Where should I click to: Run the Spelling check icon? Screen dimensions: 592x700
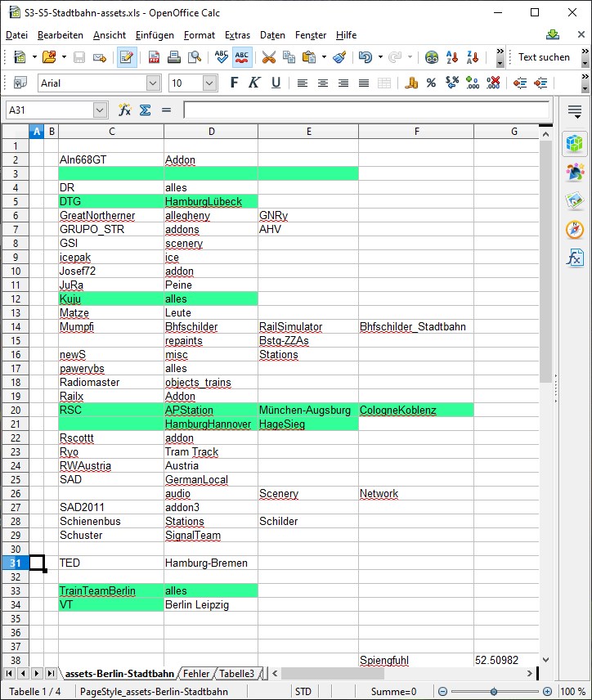click(221, 57)
